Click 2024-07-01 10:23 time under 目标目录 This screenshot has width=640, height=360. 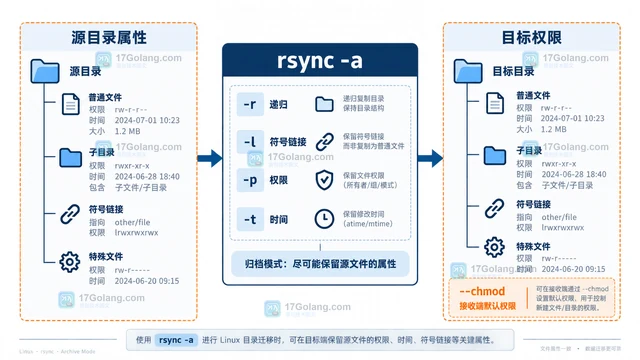pyautogui.click(x=573, y=118)
